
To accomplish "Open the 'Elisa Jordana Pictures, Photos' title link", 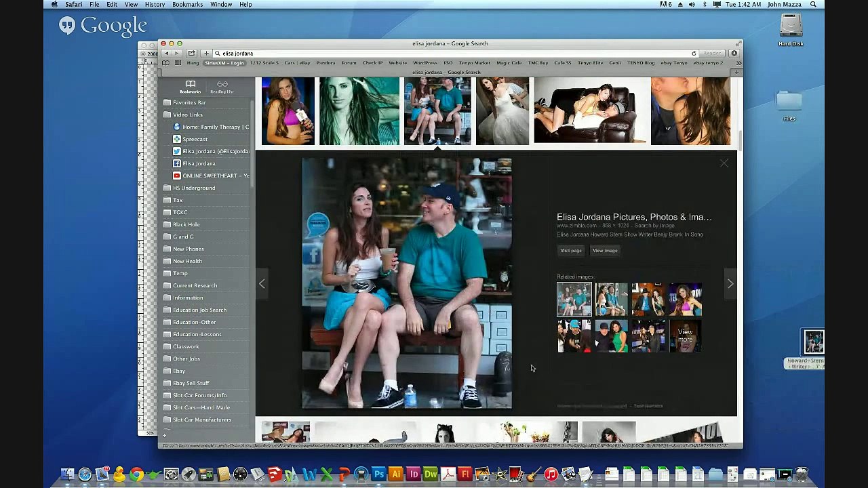I will tap(634, 217).
